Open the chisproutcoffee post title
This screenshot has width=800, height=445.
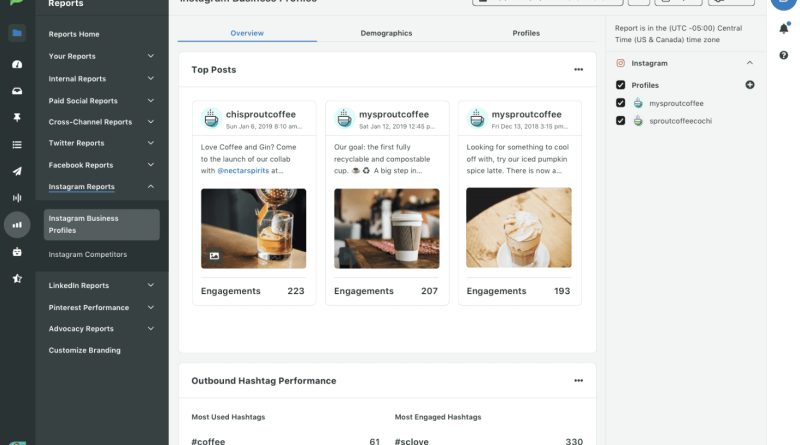(x=261, y=114)
